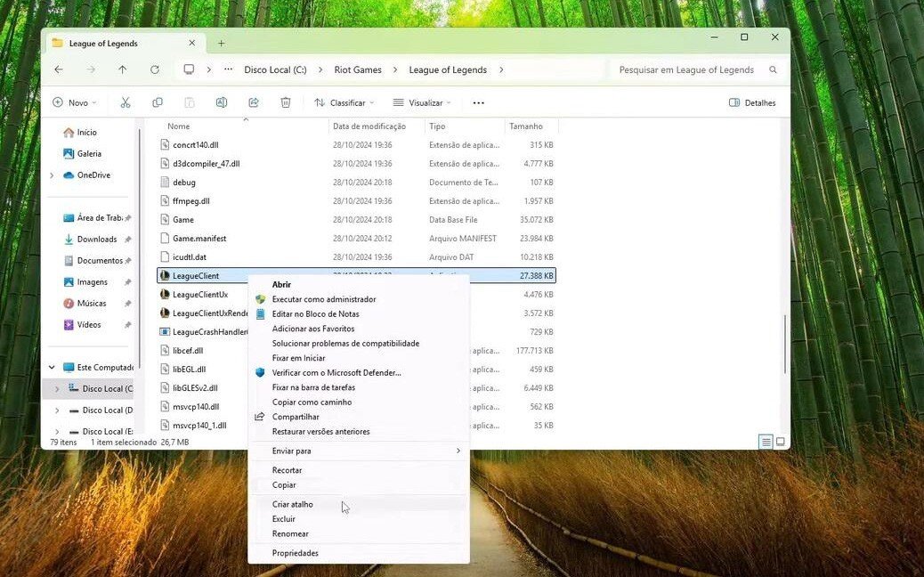Click the Delete trash icon in toolbar
This screenshot has width=924, height=577.
tap(285, 102)
